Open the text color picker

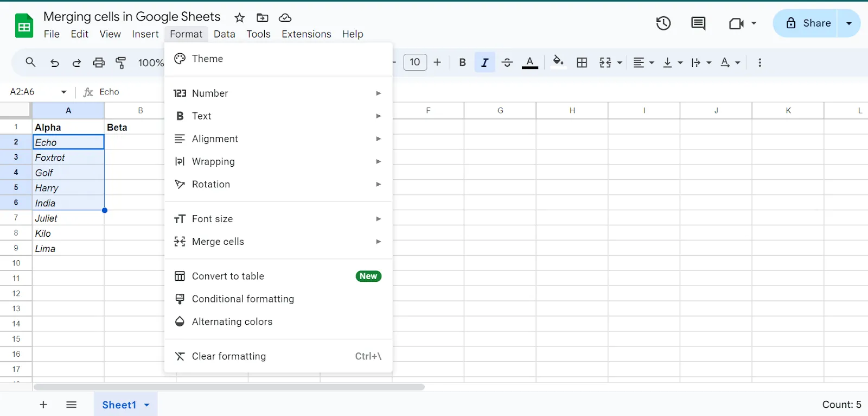click(530, 62)
